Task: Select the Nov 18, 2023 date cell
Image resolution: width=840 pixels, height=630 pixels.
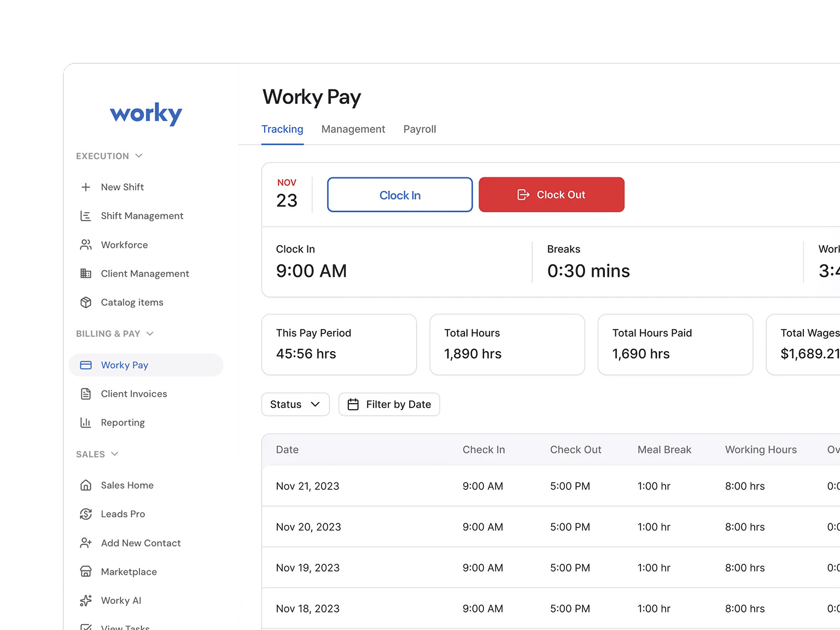Action: pos(308,609)
